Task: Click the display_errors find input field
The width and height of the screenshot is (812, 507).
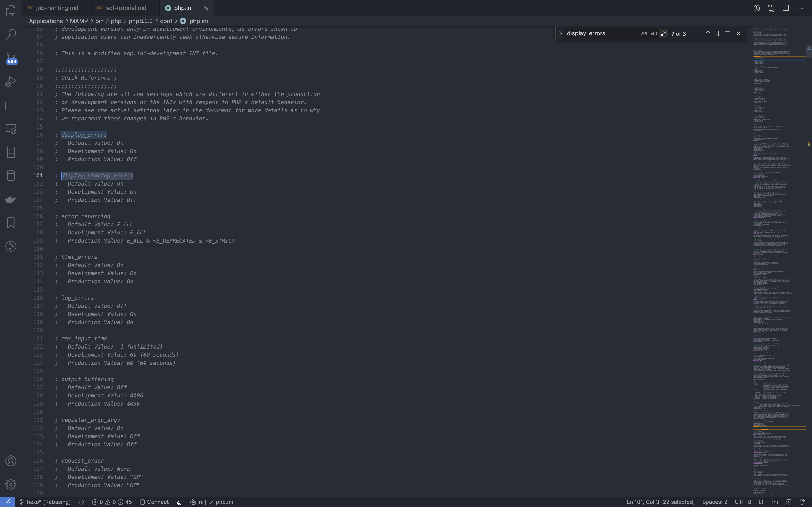Action: point(601,33)
